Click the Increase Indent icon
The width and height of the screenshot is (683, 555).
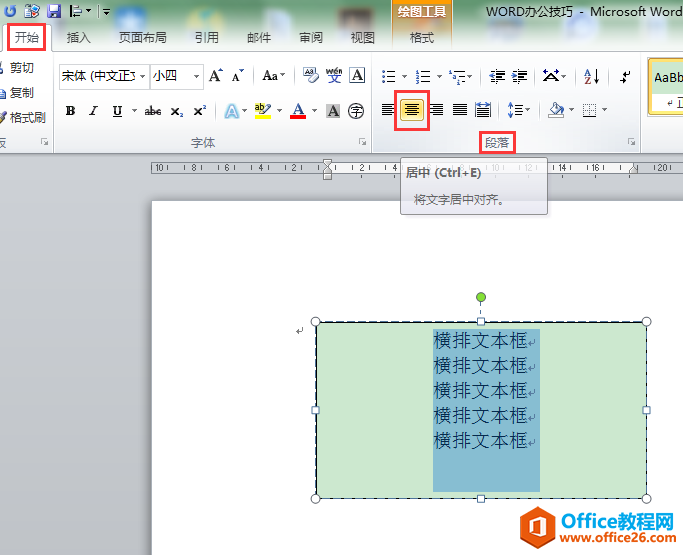(520, 76)
